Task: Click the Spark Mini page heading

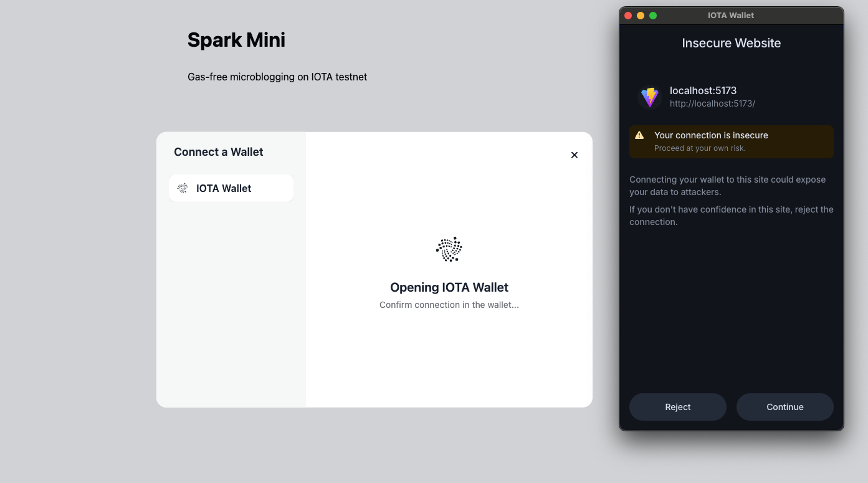Action: 236,40
